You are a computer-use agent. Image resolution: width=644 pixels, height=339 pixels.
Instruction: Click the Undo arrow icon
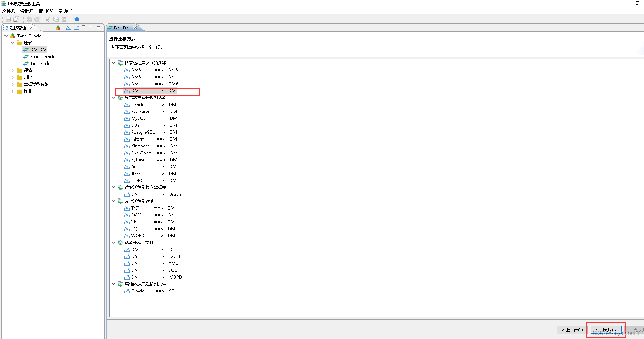(29, 19)
